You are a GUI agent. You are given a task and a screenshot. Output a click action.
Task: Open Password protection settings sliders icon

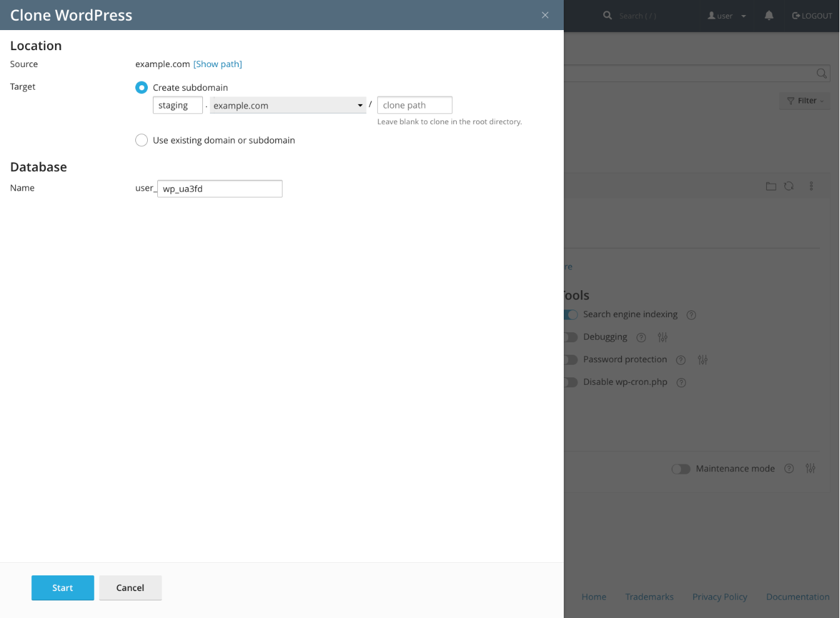pyautogui.click(x=702, y=360)
